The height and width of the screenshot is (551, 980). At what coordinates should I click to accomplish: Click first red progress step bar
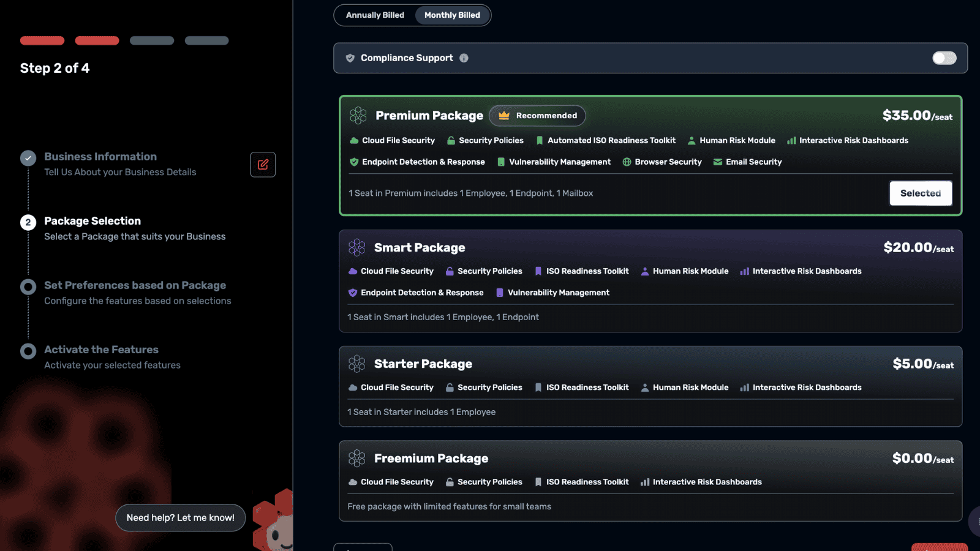(x=42, y=40)
